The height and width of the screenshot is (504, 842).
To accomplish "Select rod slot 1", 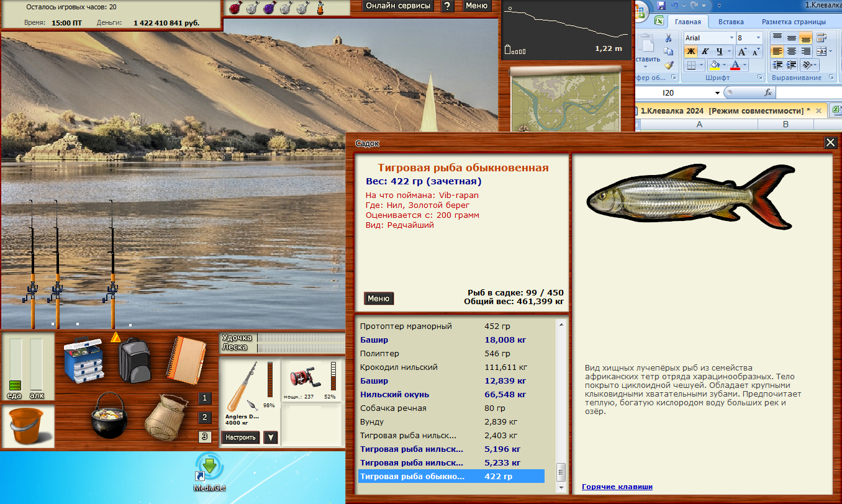I will coord(206,398).
